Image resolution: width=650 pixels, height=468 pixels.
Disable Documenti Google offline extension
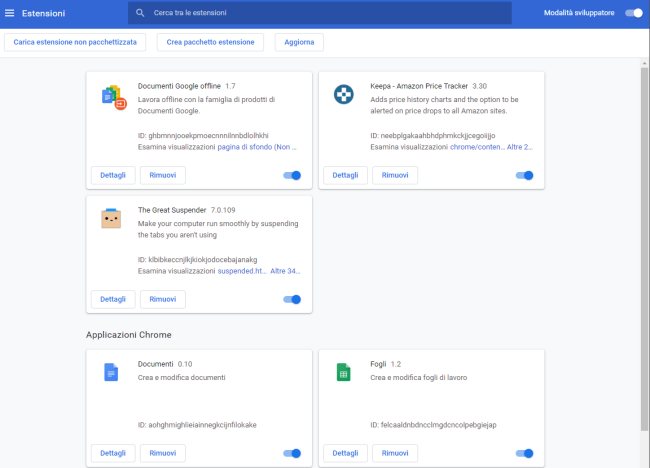[292, 175]
